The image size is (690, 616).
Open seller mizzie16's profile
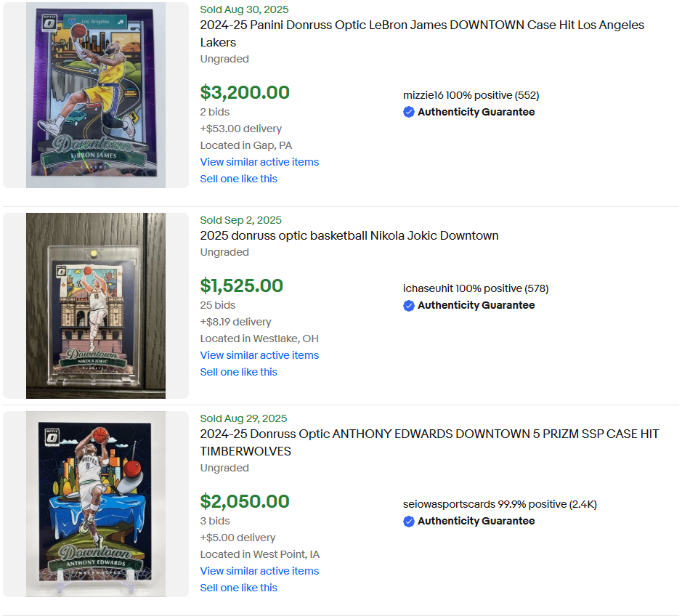(423, 95)
